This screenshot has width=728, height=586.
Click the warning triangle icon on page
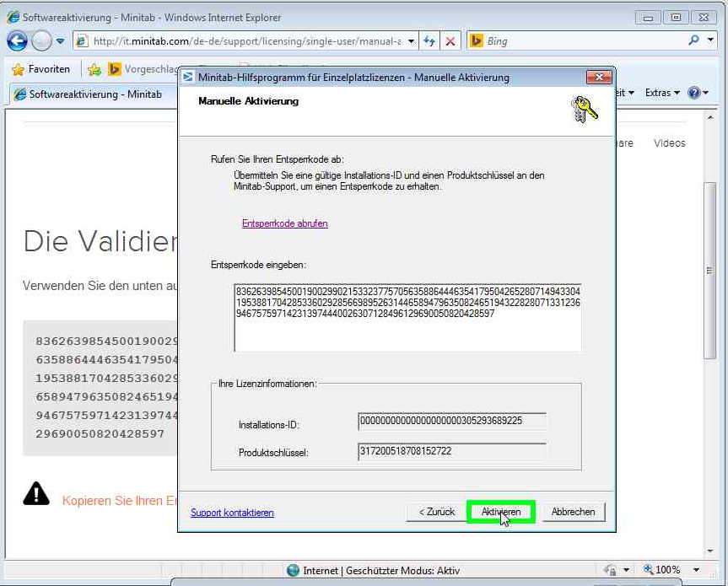(x=36, y=493)
